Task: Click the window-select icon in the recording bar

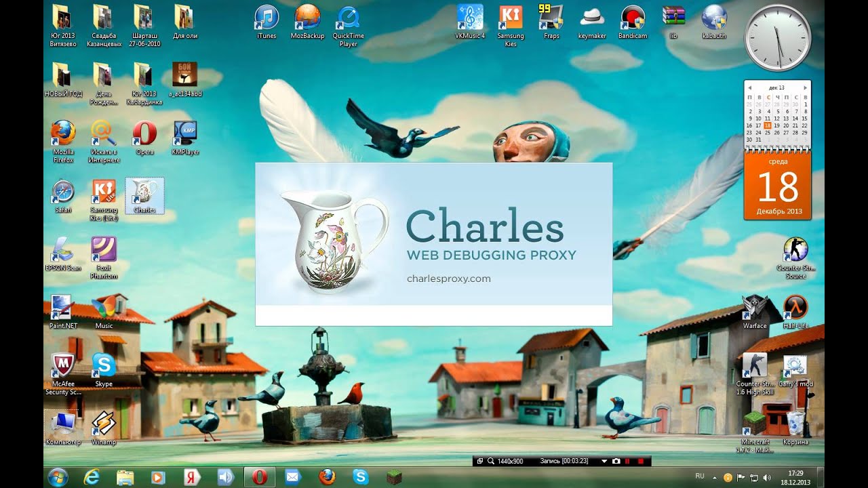Action: (480, 461)
